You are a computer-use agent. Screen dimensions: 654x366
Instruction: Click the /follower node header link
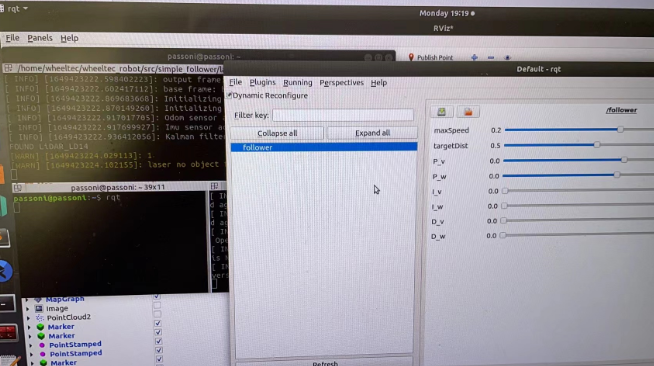[621, 110]
